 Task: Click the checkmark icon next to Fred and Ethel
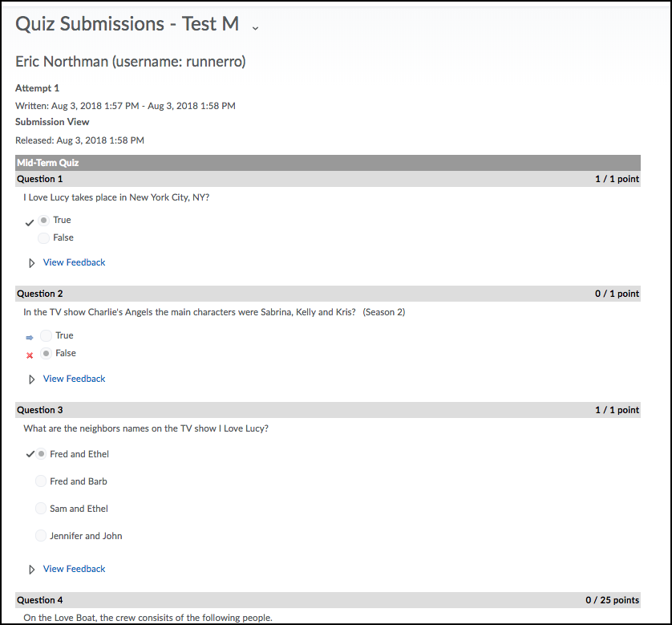(30, 454)
